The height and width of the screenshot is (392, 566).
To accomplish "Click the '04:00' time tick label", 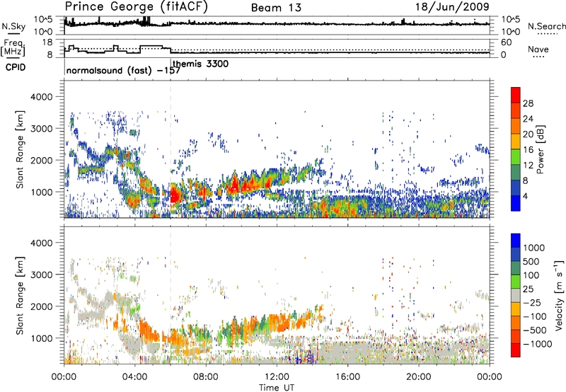I will coord(135,377).
